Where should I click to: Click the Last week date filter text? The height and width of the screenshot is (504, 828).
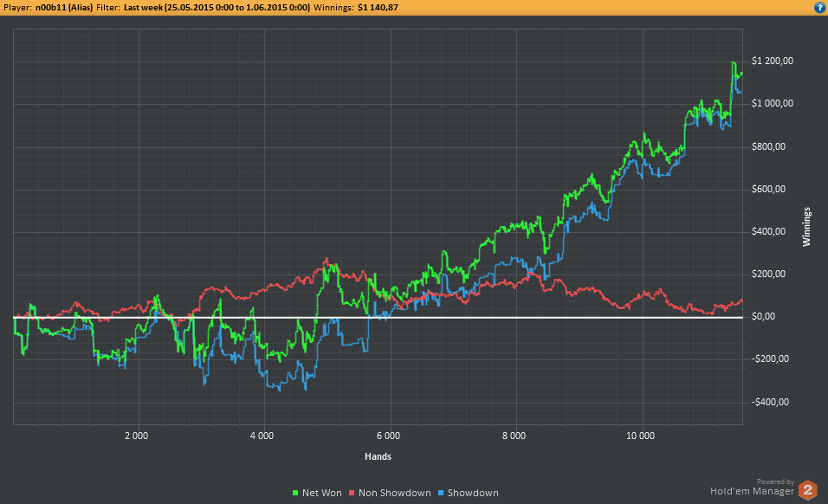click(x=217, y=8)
